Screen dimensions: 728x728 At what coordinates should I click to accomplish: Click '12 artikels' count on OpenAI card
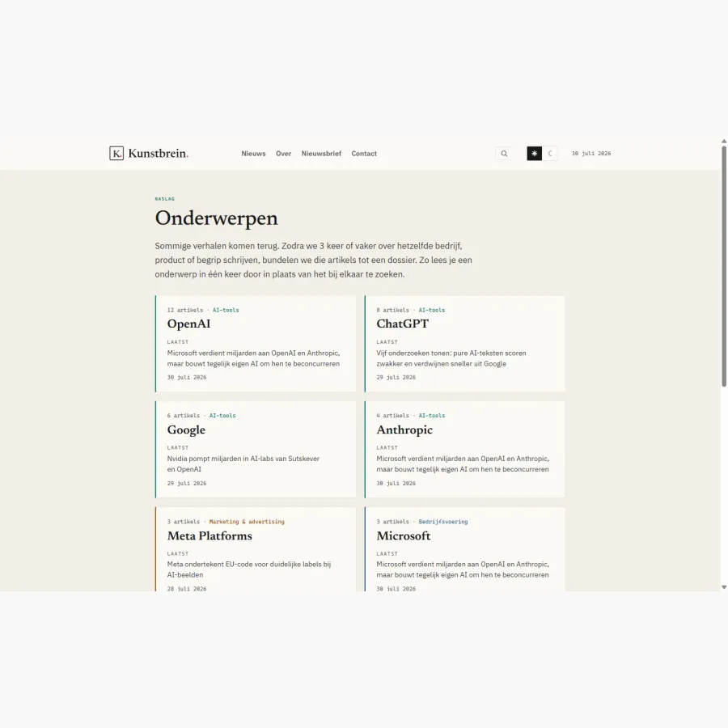point(184,310)
